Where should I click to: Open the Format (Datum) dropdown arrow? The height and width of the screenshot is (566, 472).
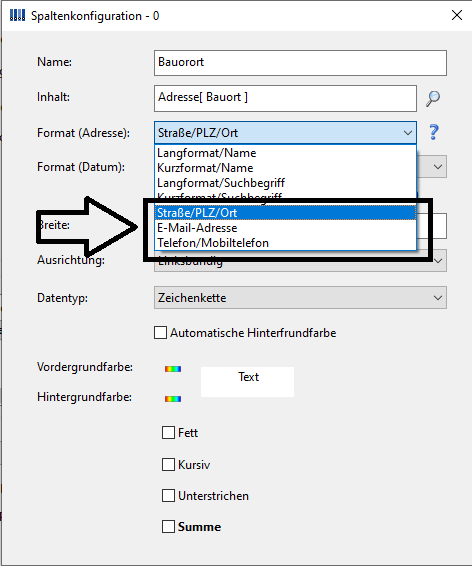[438, 167]
